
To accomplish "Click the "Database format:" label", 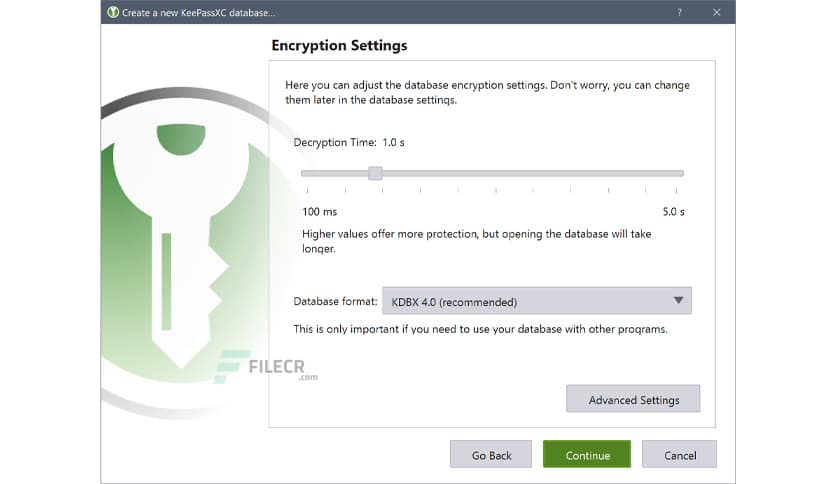I will pyautogui.click(x=335, y=301).
